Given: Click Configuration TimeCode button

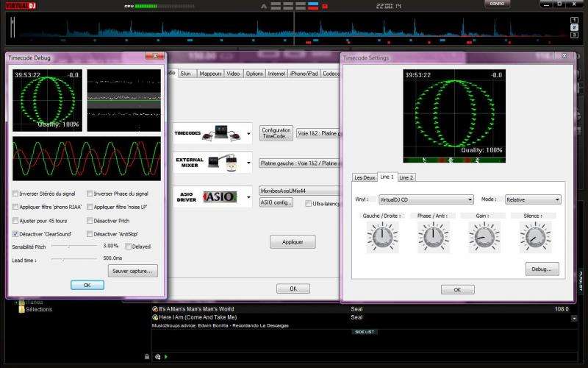Looking at the screenshot, I should (276, 133).
